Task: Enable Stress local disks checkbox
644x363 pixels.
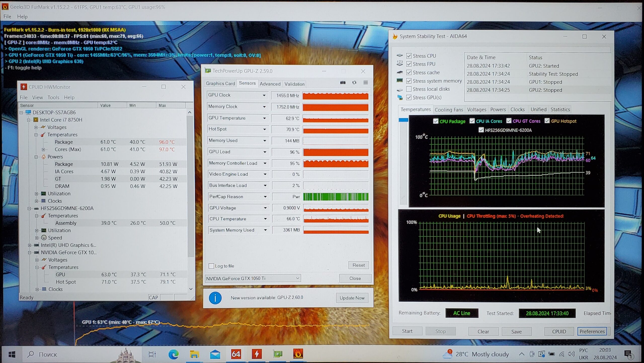Action: coord(409,89)
